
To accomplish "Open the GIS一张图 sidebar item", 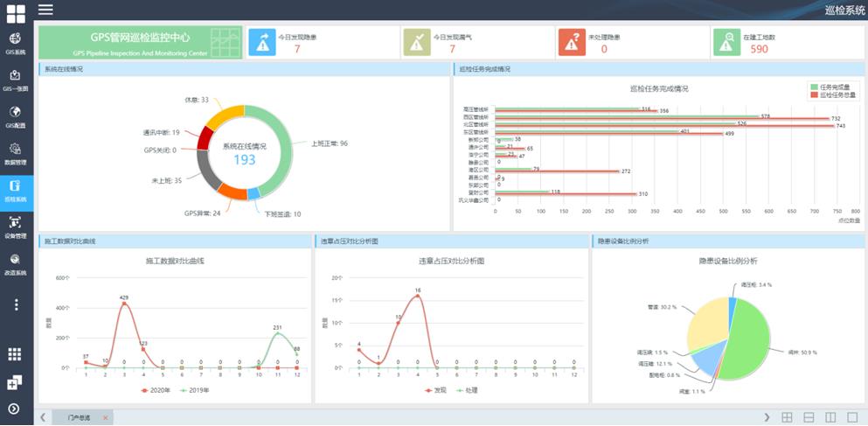I will click(16, 80).
